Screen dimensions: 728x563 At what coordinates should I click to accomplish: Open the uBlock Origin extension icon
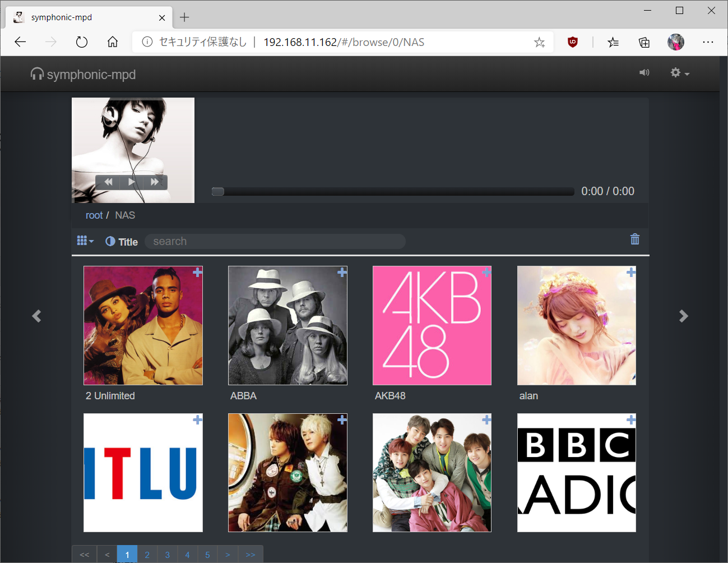point(573,42)
